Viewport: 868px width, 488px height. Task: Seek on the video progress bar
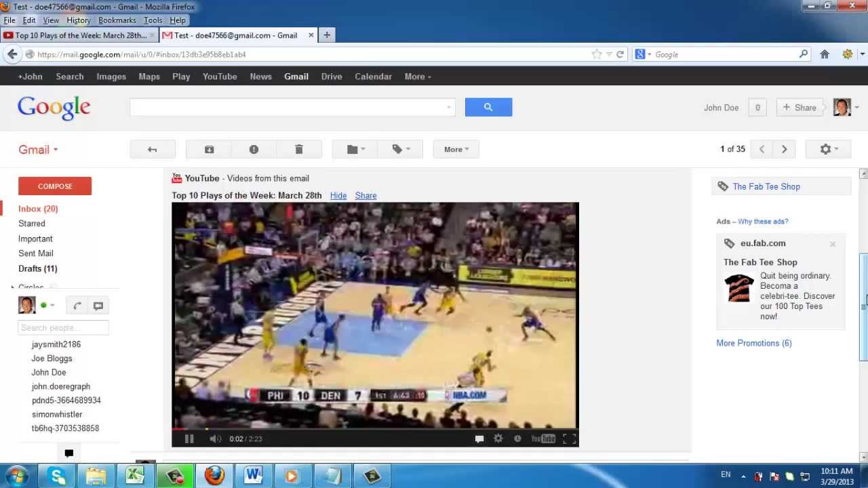[375, 429]
